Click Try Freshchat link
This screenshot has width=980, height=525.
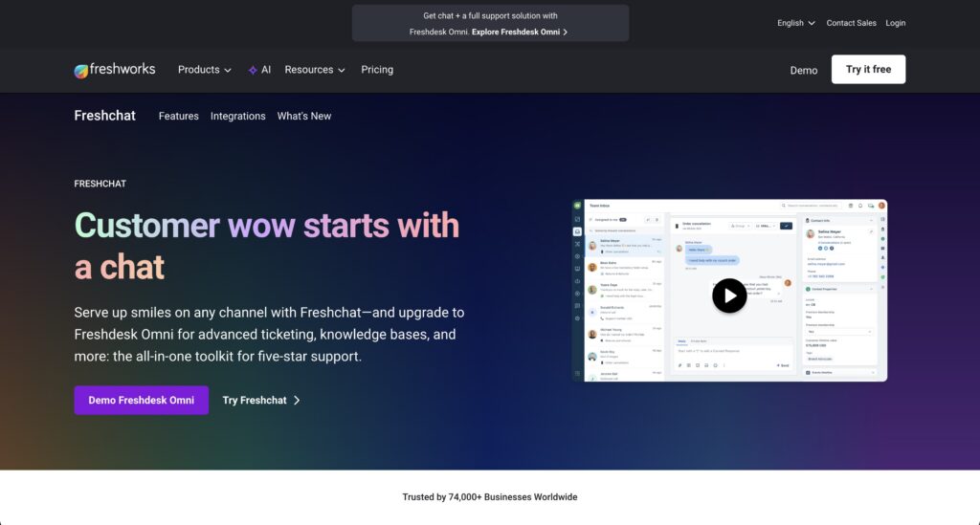261,400
